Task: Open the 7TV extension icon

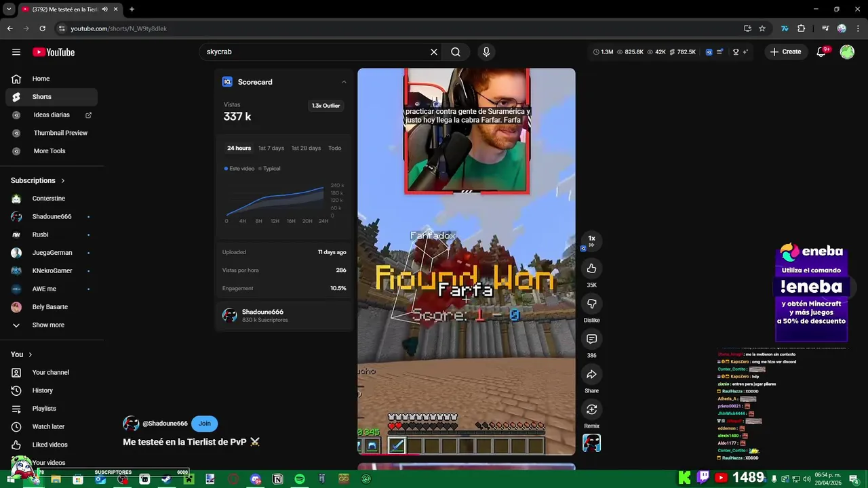Action: [785, 28]
